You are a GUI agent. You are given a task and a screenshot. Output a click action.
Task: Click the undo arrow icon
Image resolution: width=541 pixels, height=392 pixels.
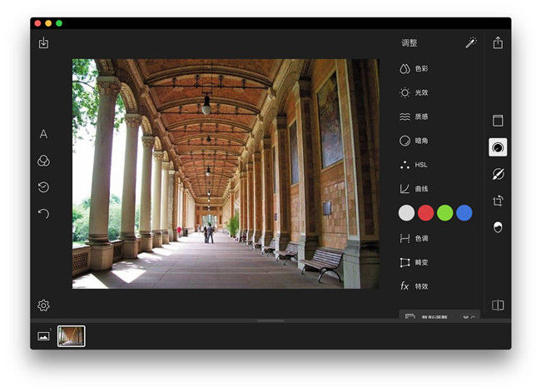coord(43,214)
